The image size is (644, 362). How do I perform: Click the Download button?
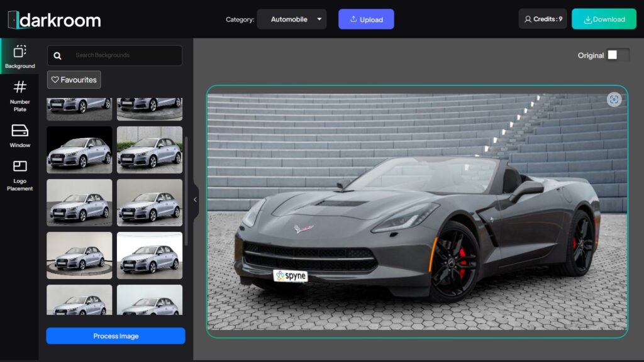(x=604, y=19)
